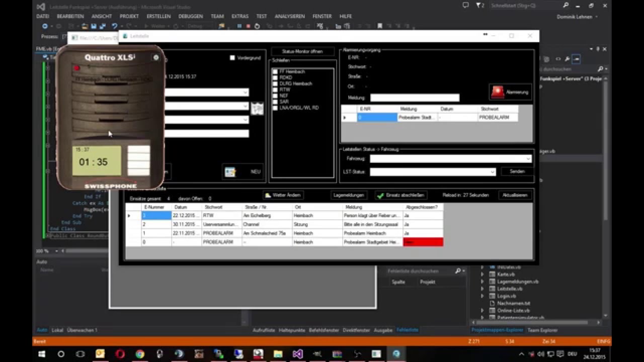This screenshot has height=362, width=644.
Task: Click the Windows Start button
Action: (x=42, y=354)
